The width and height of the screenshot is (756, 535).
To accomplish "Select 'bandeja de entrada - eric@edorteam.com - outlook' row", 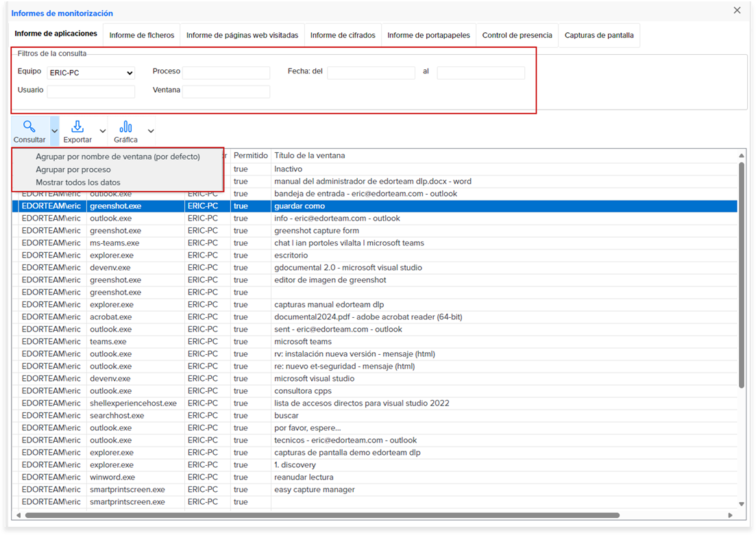I will pos(375,194).
